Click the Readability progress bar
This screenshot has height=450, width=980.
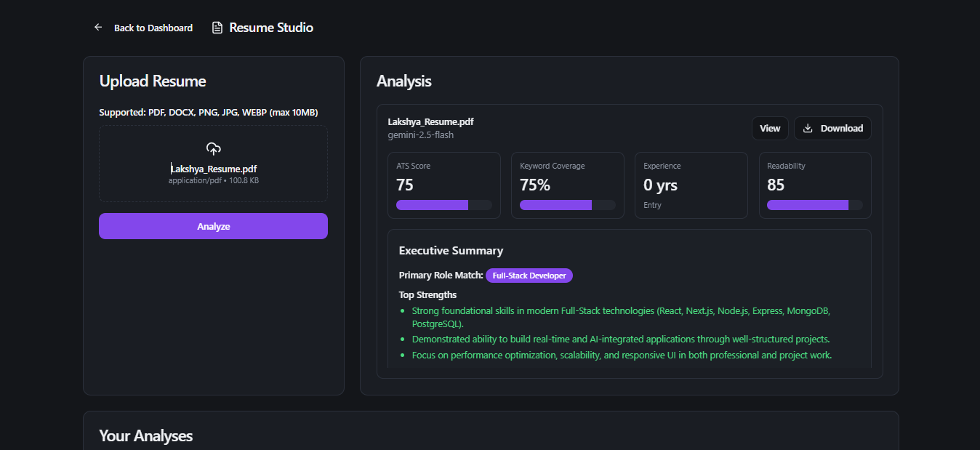point(815,205)
